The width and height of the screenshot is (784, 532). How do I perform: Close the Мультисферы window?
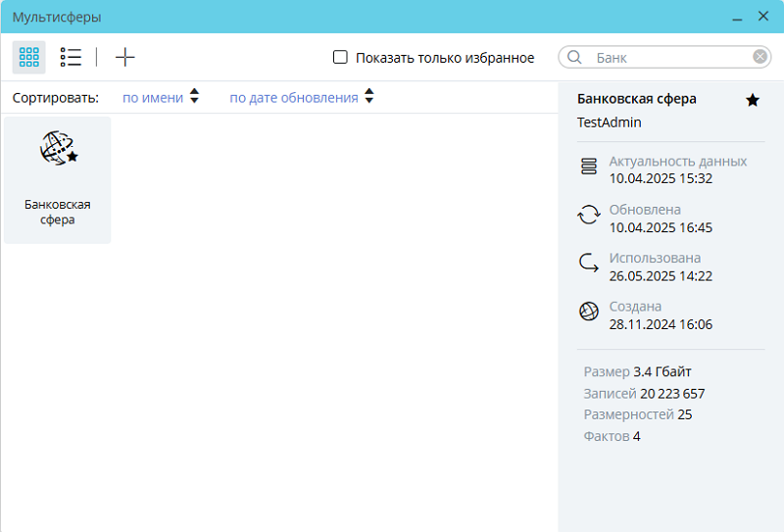[763, 17]
